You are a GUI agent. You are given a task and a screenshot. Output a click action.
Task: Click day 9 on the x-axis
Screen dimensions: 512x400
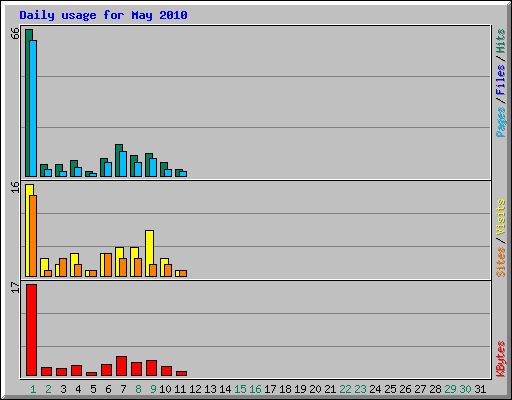coord(153,389)
